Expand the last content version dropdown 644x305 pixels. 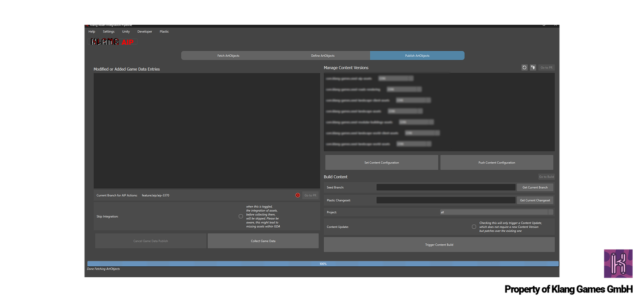pos(414,144)
